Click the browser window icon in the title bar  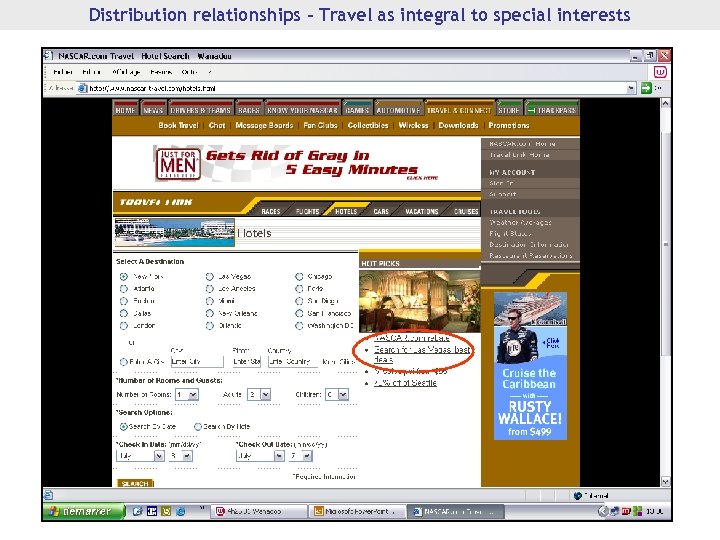[48, 56]
